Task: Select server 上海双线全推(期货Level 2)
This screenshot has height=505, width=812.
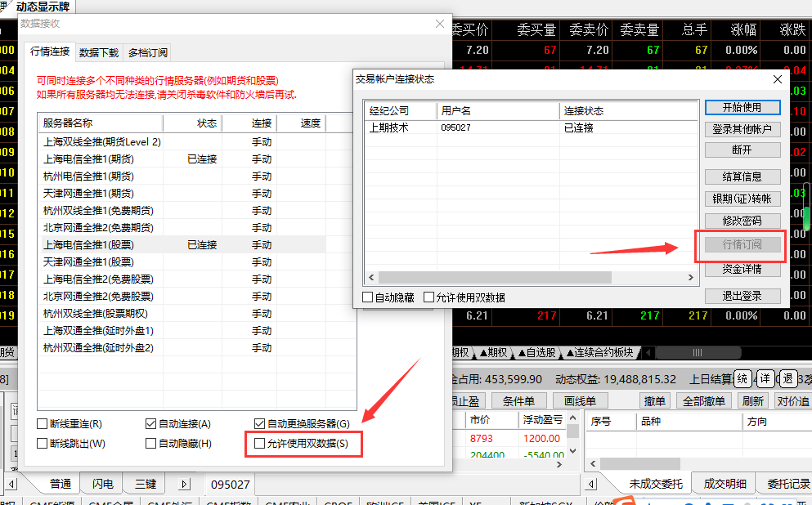Action: (x=182, y=141)
